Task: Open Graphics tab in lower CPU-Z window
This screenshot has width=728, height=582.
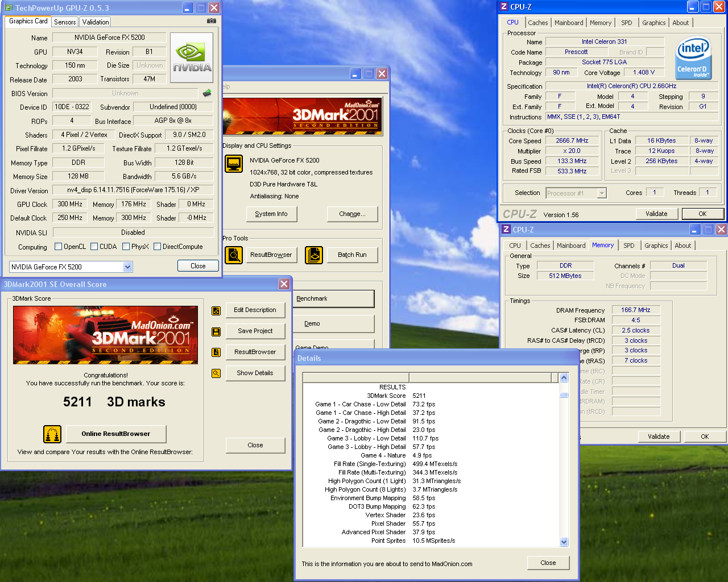Action: pyautogui.click(x=656, y=246)
